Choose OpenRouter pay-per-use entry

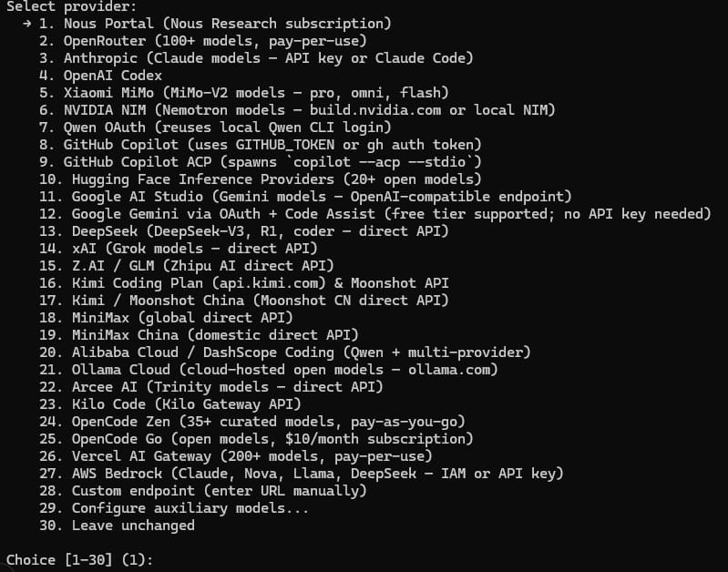pyautogui.click(x=203, y=41)
